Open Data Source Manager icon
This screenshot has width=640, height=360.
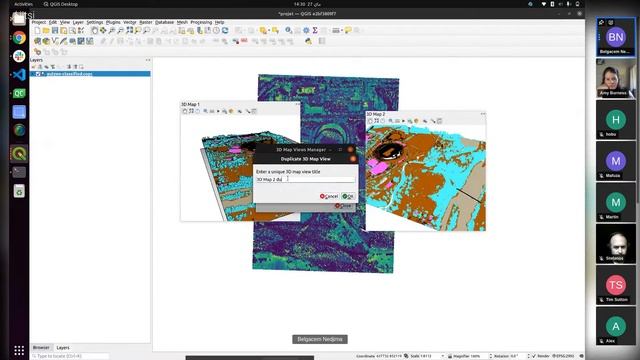coord(38,41)
